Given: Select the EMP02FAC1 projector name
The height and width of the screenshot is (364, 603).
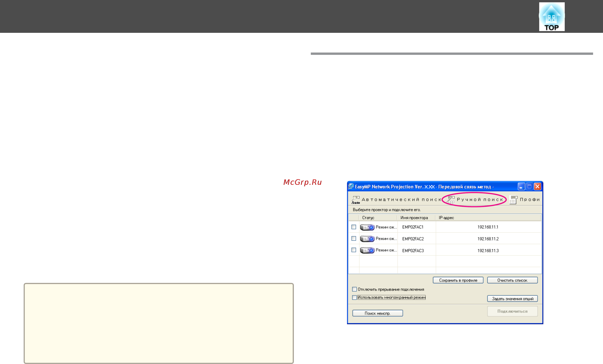Looking at the screenshot, I should point(413,227).
